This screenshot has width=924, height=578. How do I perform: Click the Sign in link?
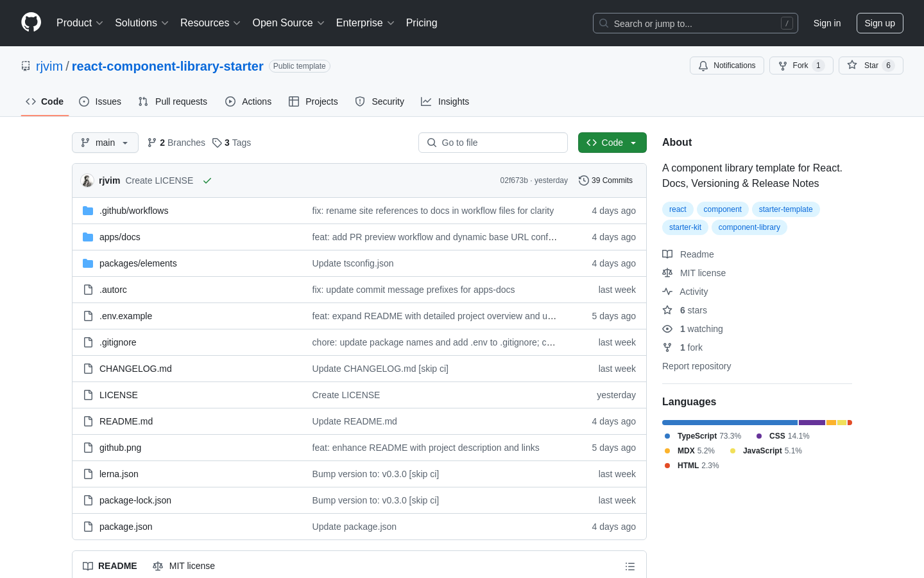point(827,23)
